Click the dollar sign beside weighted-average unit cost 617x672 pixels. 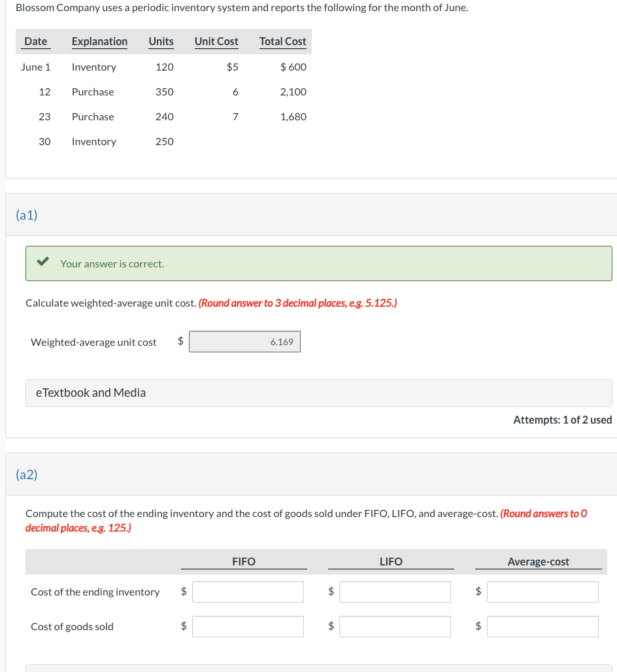click(180, 341)
